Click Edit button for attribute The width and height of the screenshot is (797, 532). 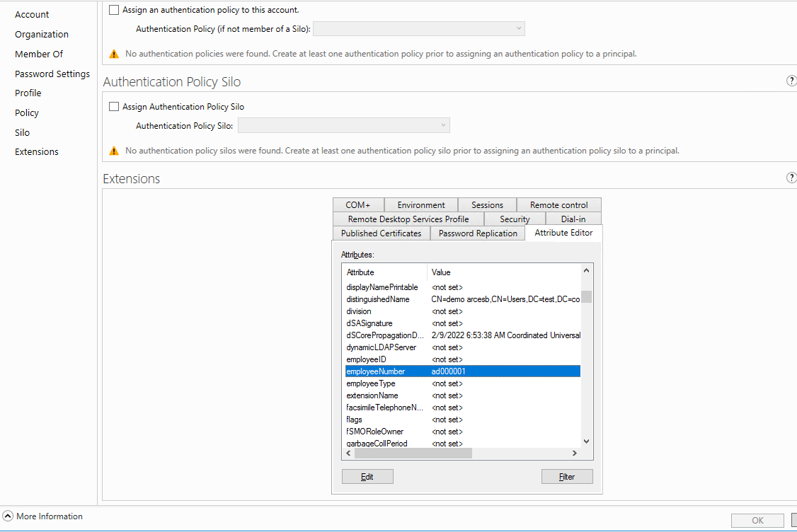coord(367,477)
